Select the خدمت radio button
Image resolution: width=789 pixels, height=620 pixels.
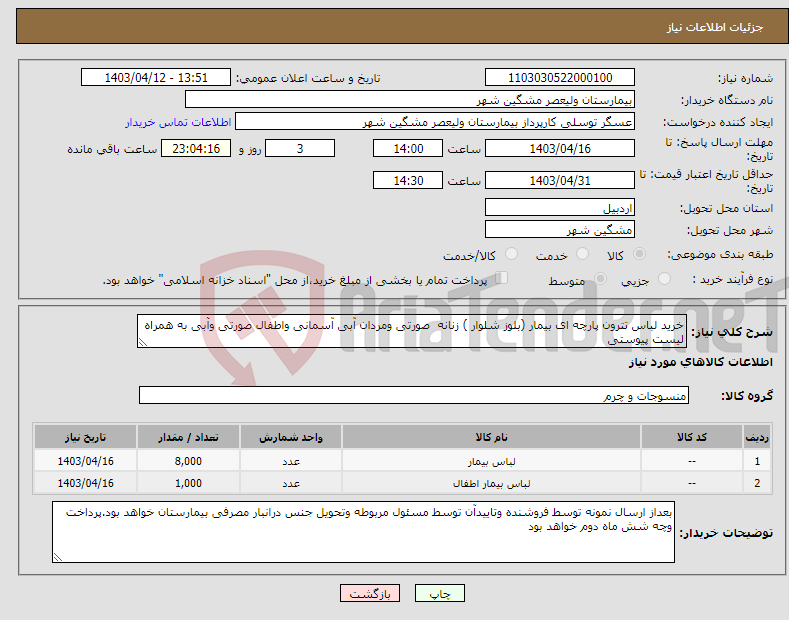click(582, 254)
